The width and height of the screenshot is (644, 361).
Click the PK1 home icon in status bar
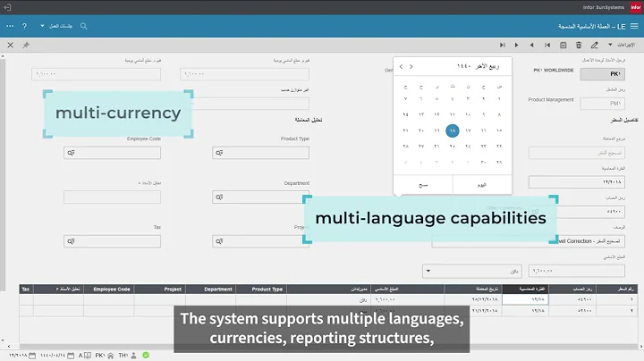111,356
